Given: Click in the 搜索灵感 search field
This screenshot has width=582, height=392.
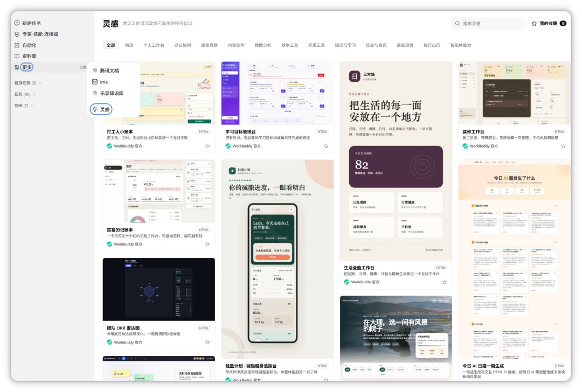Looking at the screenshot, I should [x=487, y=23].
